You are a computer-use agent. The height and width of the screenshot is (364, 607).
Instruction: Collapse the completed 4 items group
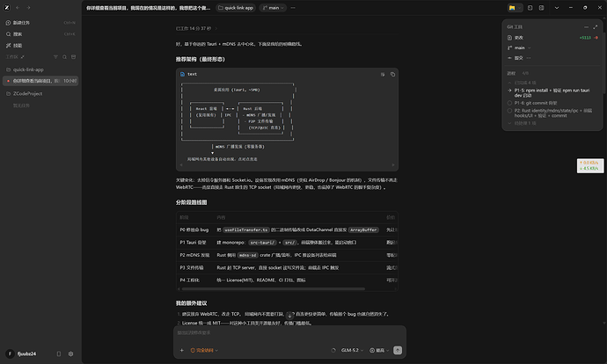click(x=522, y=83)
